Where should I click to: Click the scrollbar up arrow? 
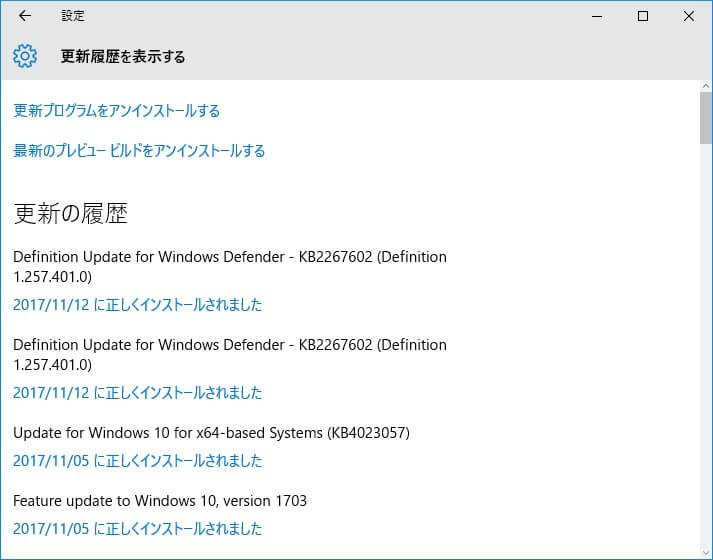point(706,86)
